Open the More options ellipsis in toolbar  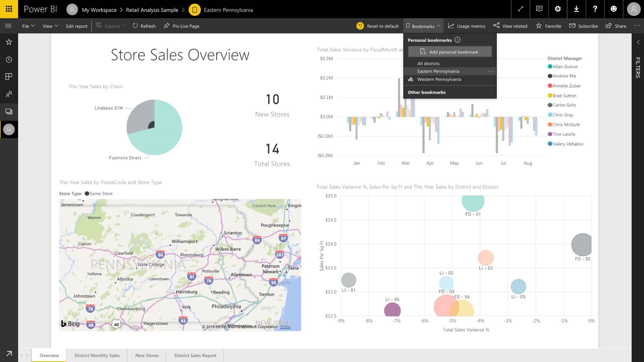coord(637,26)
